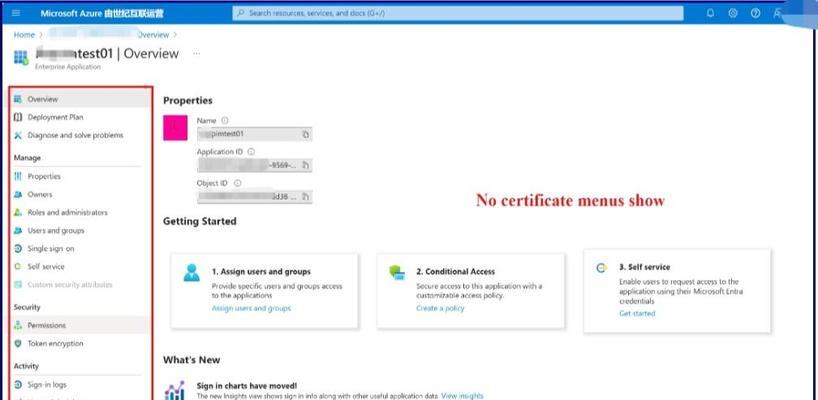This screenshot has width=818, height=400.
Task: Click the Overview sidebar icon
Action: click(x=18, y=99)
